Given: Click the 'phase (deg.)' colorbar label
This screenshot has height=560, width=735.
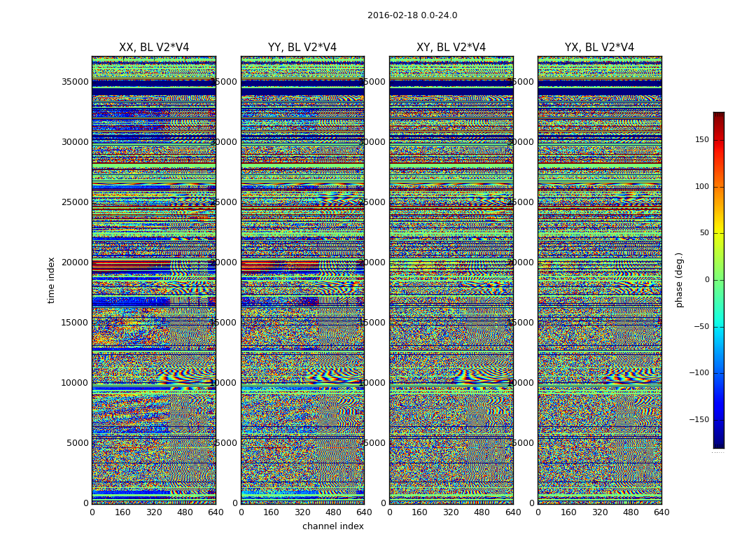Looking at the screenshot, I should (x=679, y=280).
